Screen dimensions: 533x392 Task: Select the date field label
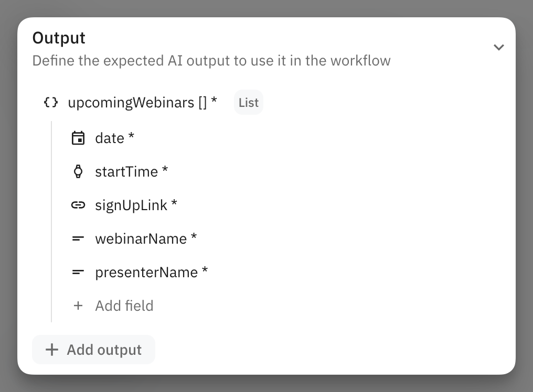click(x=109, y=138)
